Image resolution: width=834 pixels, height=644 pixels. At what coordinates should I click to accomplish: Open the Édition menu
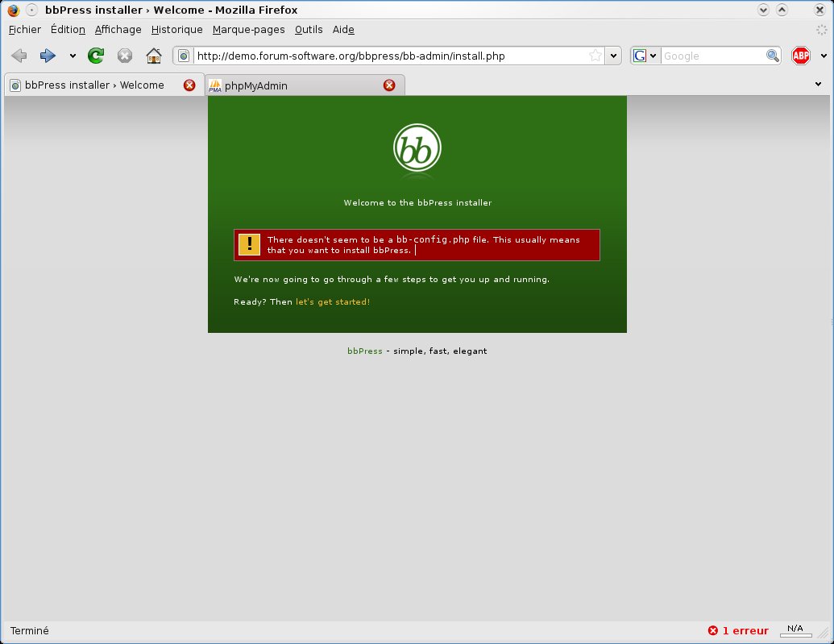click(x=68, y=30)
